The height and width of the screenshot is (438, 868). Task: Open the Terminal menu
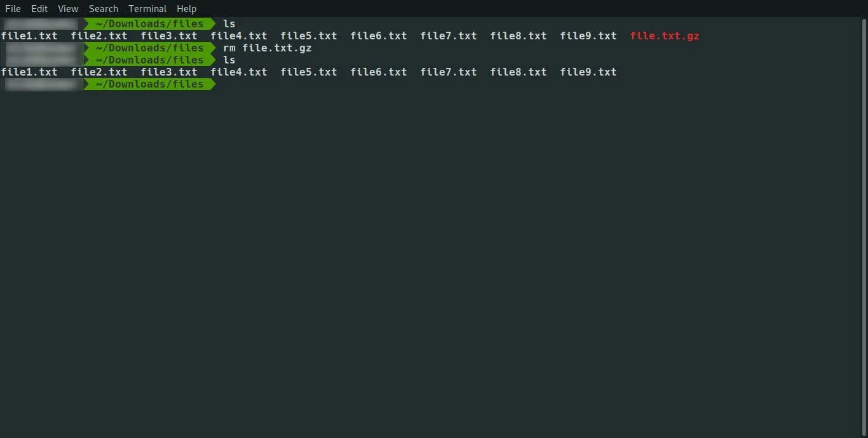(x=147, y=8)
